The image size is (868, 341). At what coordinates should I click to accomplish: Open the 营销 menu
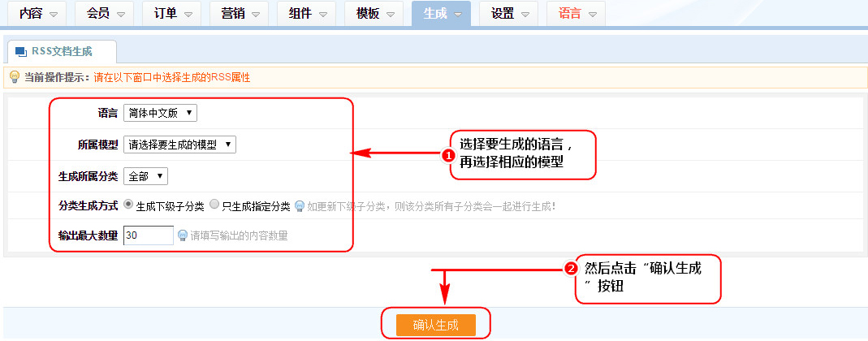coord(240,14)
